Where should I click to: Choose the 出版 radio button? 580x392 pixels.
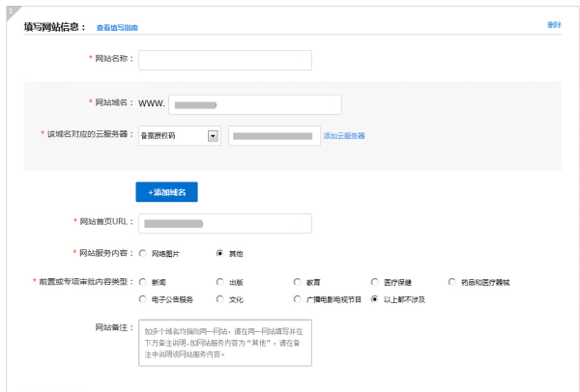pyautogui.click(x=220, y=282)
